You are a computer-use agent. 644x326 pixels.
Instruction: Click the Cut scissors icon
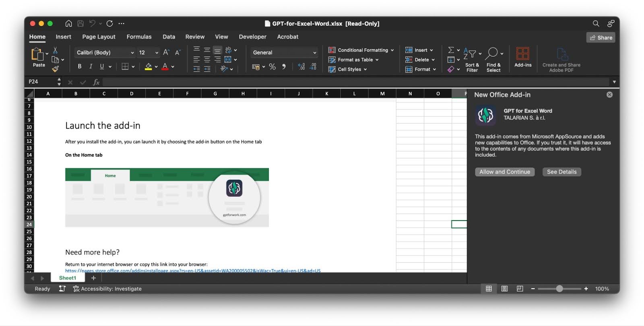pos(56,50)
